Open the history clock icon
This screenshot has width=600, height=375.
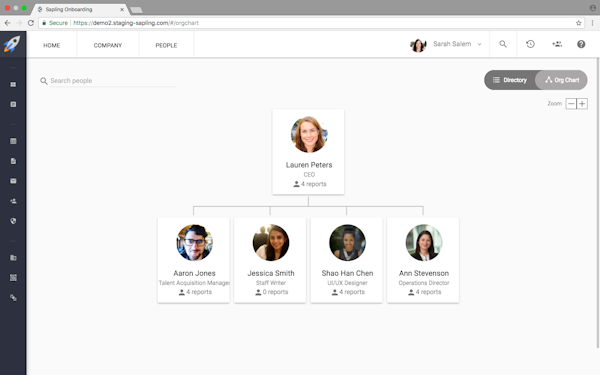tap(530, 44)
